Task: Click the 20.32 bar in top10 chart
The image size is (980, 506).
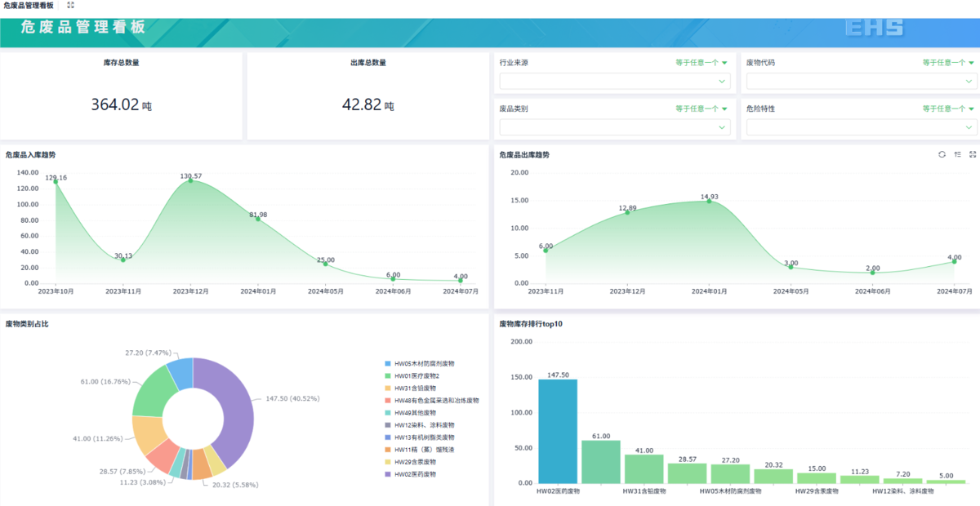Action: (773, 476)
